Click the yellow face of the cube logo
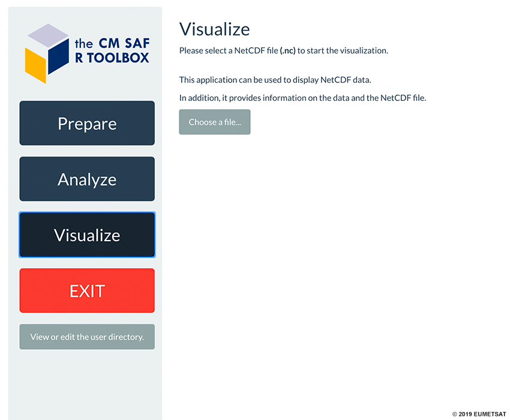Image resolution: width=510 pixels, height=420 pixels. [35, 66]
